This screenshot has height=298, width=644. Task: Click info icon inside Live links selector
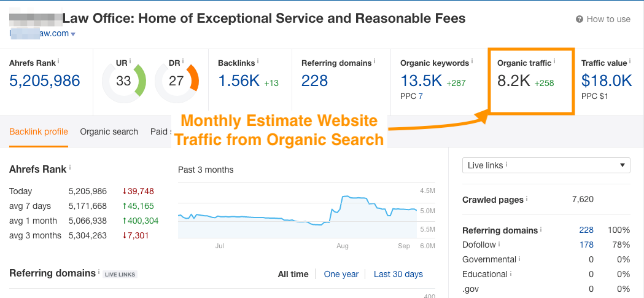pyautogui.click(x=506, y=165)
